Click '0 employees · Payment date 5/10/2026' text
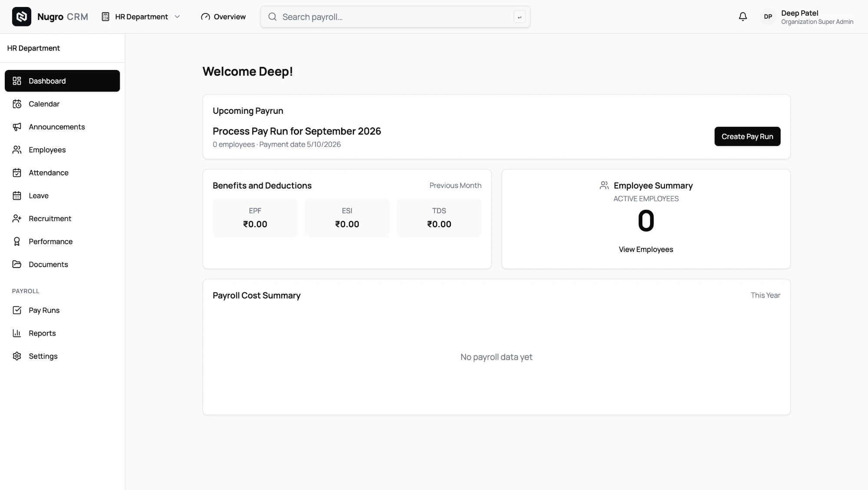This screenshot has width=868, height=490. (277, 144)
